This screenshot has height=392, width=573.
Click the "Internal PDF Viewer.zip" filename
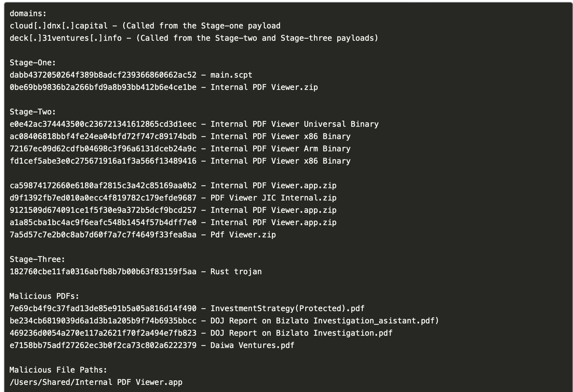[264, 87]
